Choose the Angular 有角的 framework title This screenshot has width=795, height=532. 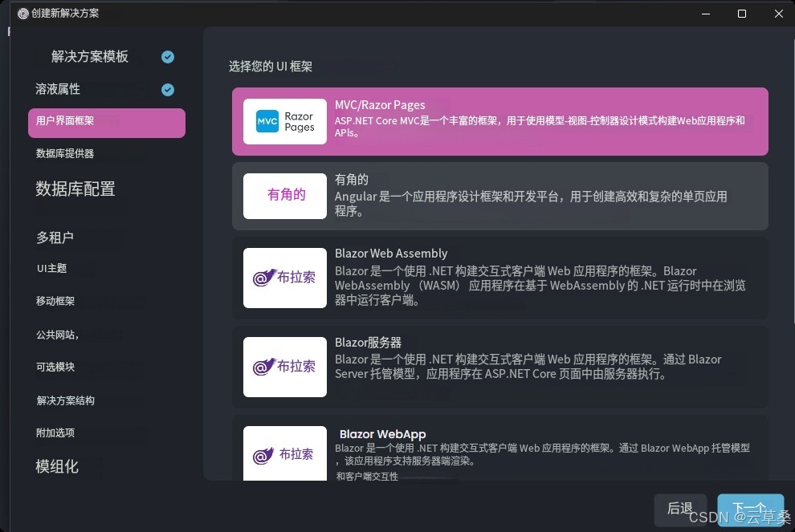click(352, 180)
